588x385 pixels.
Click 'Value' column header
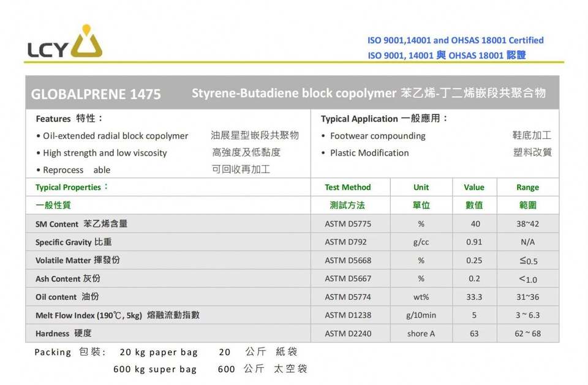(474, 187)
